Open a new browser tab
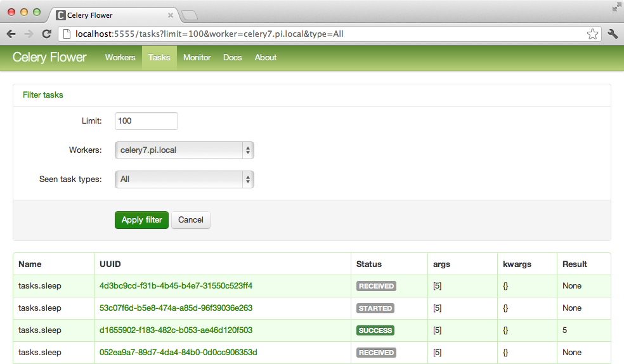The width and height of the screenshot is (624, 364). click(190, 15)
